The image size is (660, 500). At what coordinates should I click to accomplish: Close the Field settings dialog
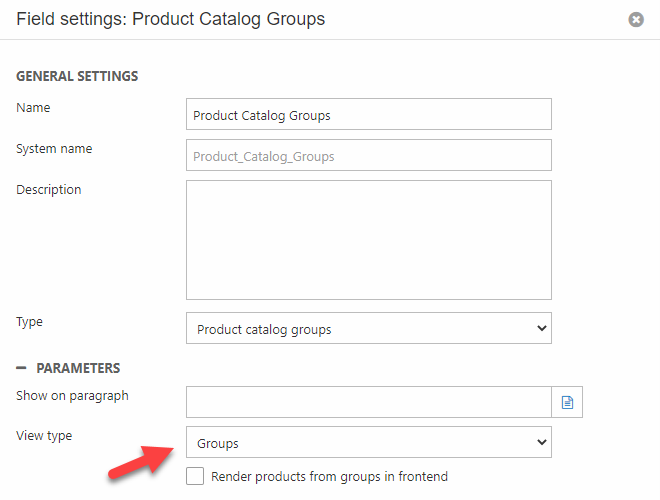(636, 20)
